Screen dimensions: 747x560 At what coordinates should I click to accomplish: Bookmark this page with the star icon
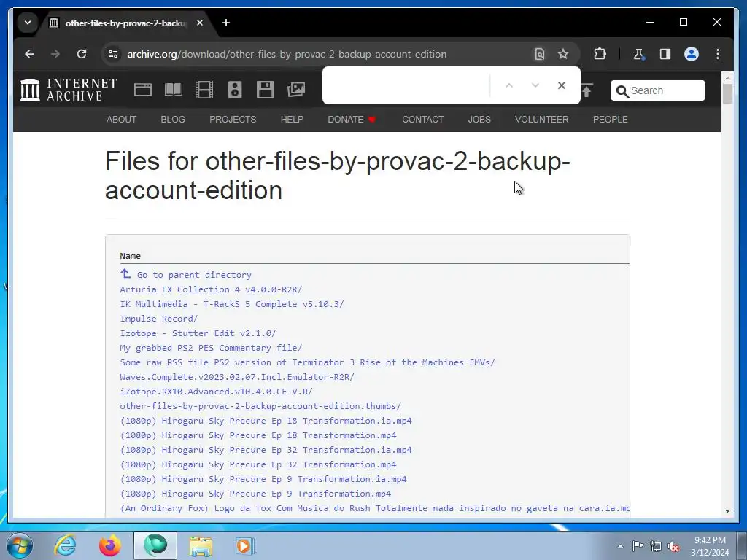563,54
